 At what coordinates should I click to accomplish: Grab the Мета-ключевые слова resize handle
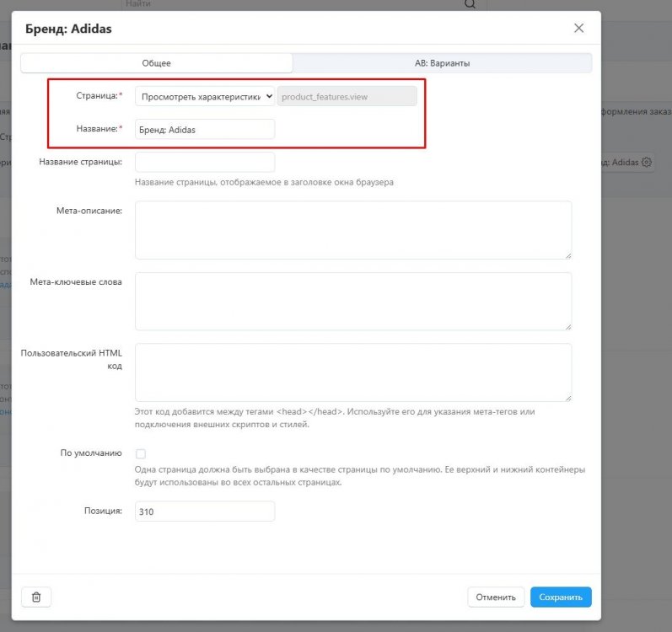568,326
